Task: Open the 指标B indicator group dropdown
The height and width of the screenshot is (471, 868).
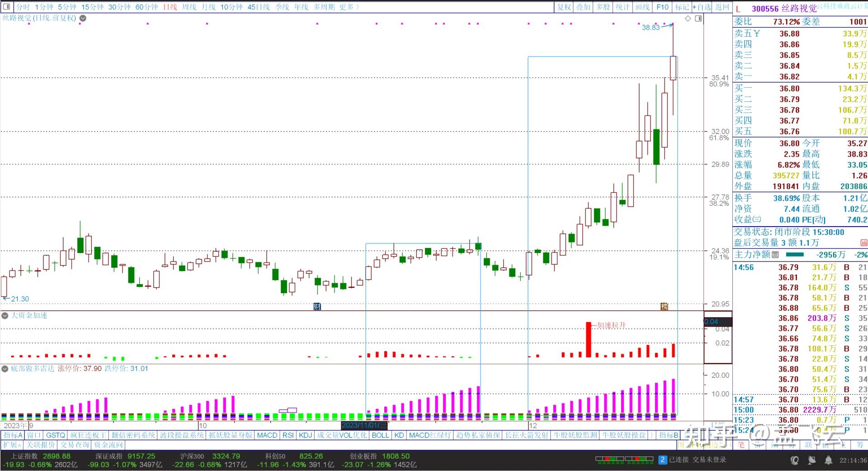Action: tap(669, 435)
